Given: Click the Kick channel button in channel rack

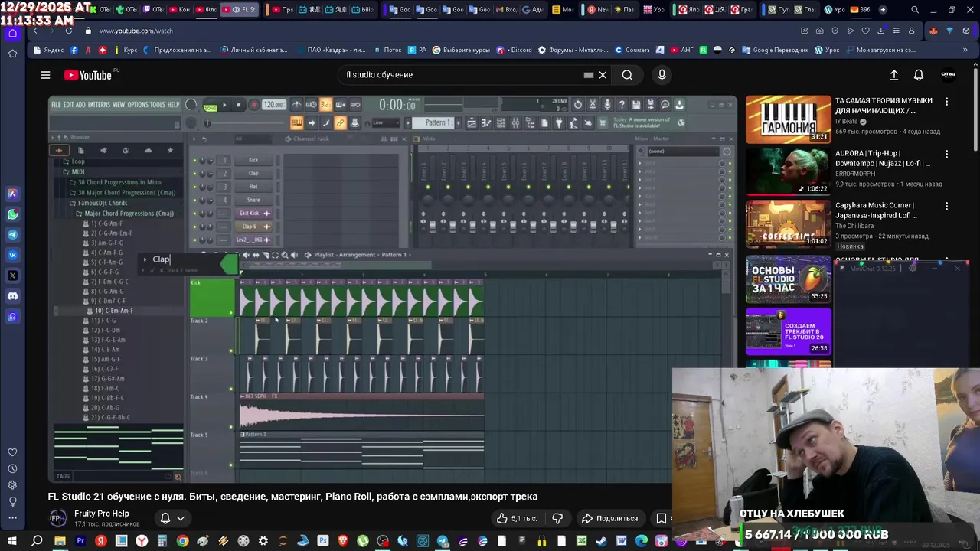Looking at the screenshot, I should tap(253, 160).
